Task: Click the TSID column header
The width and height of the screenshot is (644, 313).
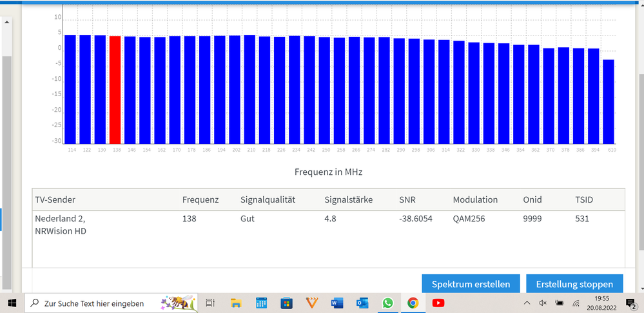Action: tap(585, 200)
